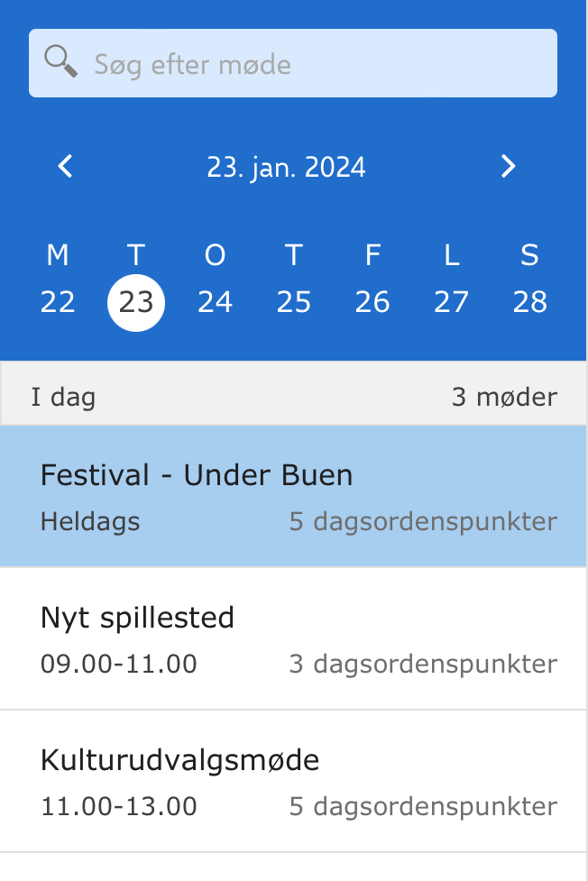Select Saturday 27 in calendar
Screen dimensions: 588x881
(x=451, y=301)
